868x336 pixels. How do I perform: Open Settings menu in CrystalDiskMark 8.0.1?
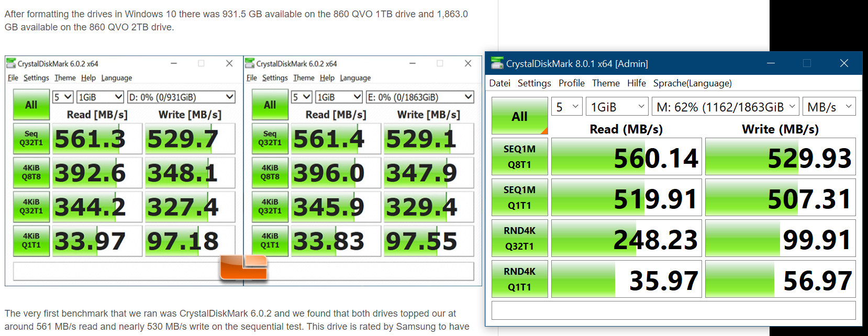coord(534,83)
